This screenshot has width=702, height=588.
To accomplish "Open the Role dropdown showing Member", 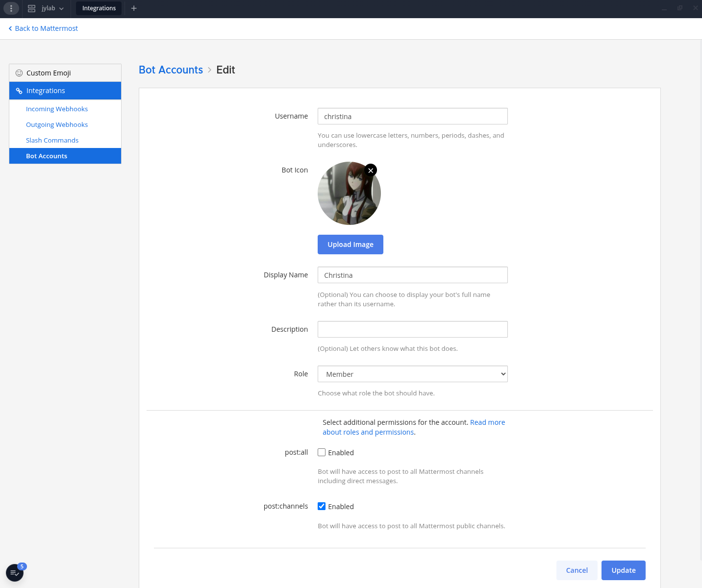I will click(x=412, y=373).
